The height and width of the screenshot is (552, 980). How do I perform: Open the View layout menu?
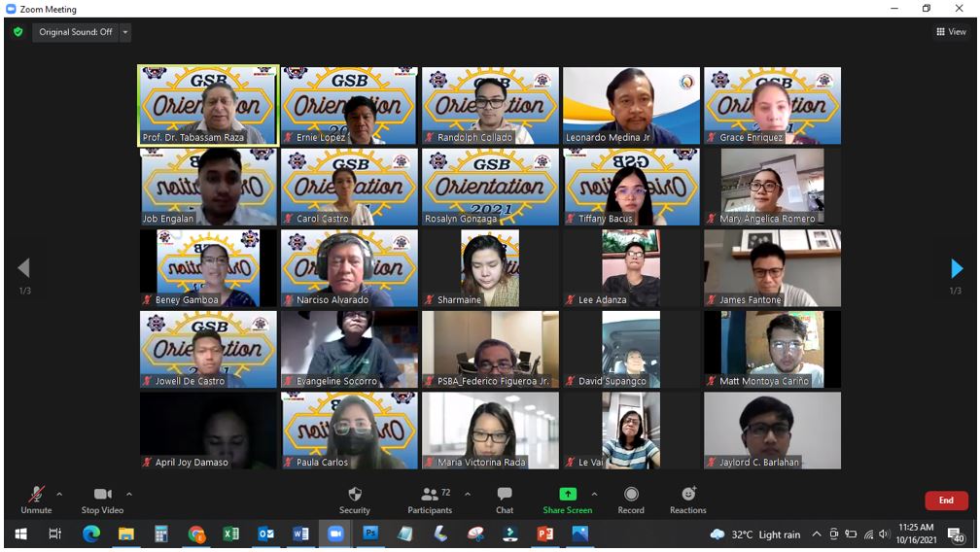pos(951,32)
